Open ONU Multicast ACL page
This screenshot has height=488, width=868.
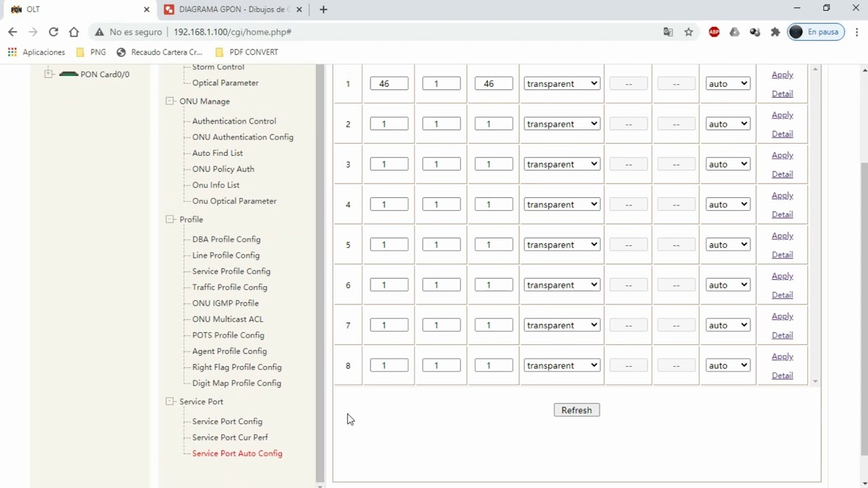point(228,319)
